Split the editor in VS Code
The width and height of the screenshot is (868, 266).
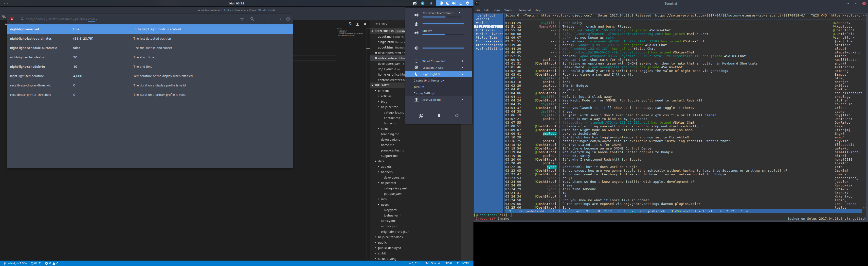click(358, 24)
